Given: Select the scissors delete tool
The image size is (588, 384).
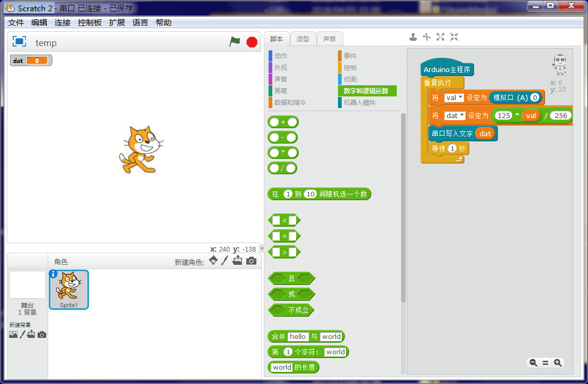Looking at the screenshot, I should click(427, 37).
